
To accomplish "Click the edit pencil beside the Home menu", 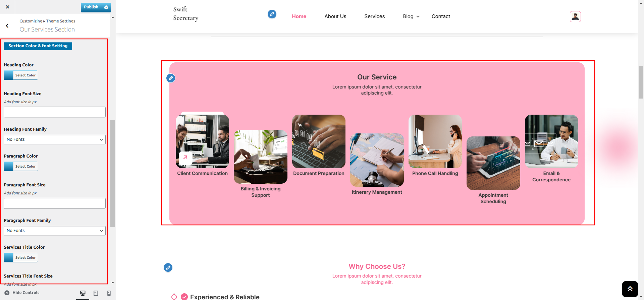I will [272, 14].
